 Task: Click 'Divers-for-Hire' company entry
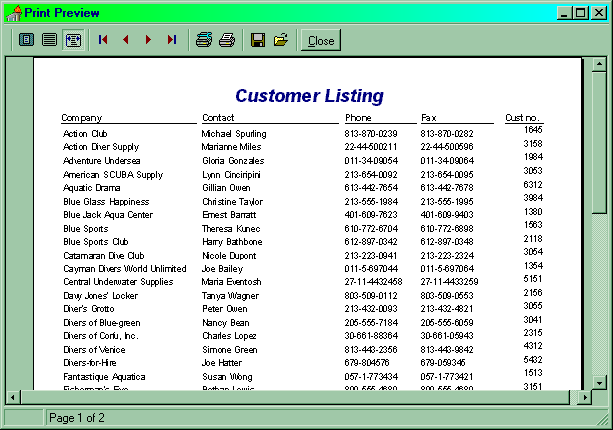[x=90, y=363]
